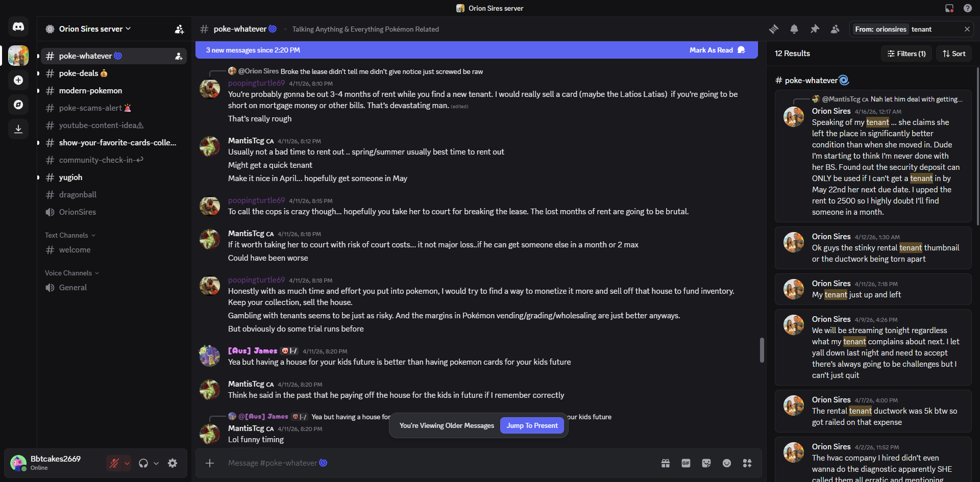Open Discord direct messages home
The image size is (980, 482).
pos(18,27)
